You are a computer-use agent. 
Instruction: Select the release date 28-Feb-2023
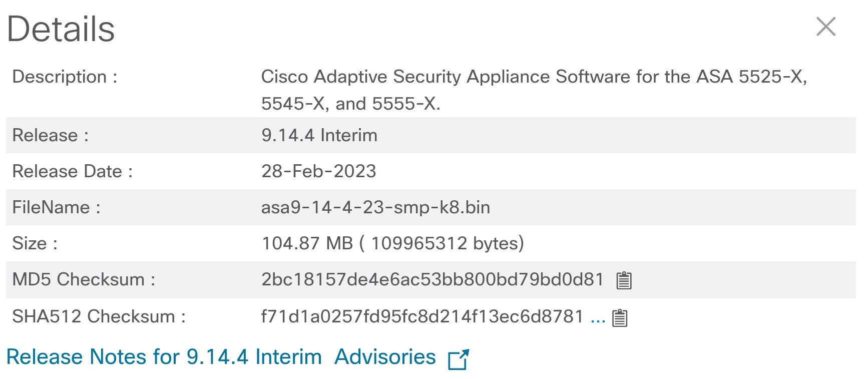point(318,171)
